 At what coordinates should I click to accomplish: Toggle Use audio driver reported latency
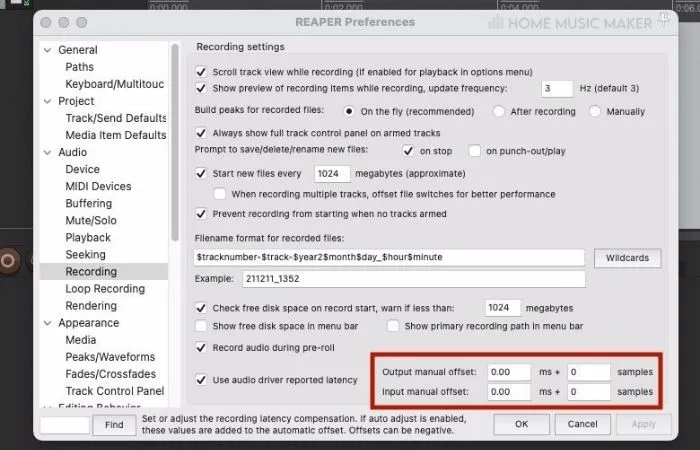click(x=201, y=380)
